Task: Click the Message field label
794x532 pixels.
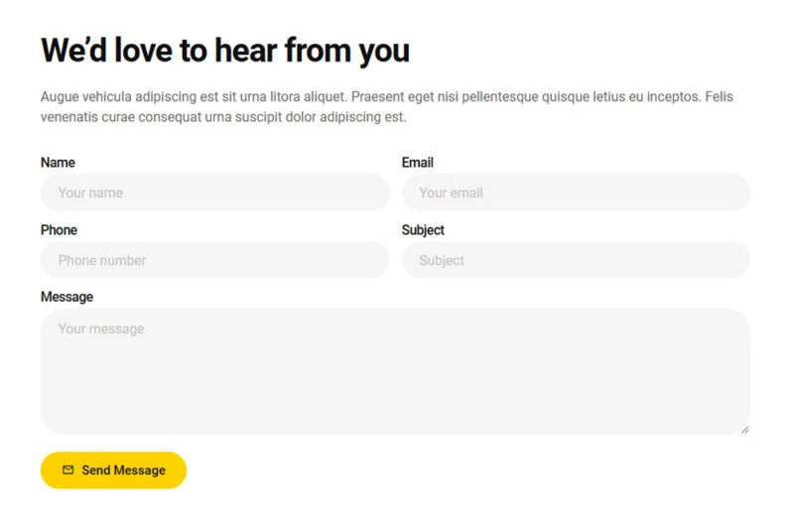Action: 66,297
